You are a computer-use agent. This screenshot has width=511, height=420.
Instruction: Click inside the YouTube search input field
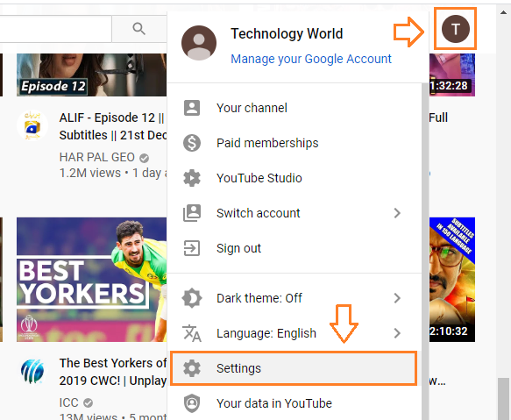55,29
